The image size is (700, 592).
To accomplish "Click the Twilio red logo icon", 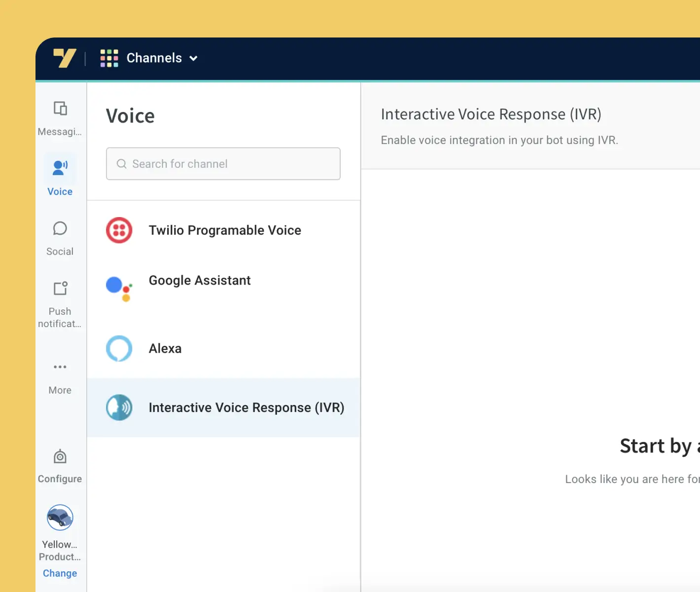I will pyautogui.click(x=119, y=230).
